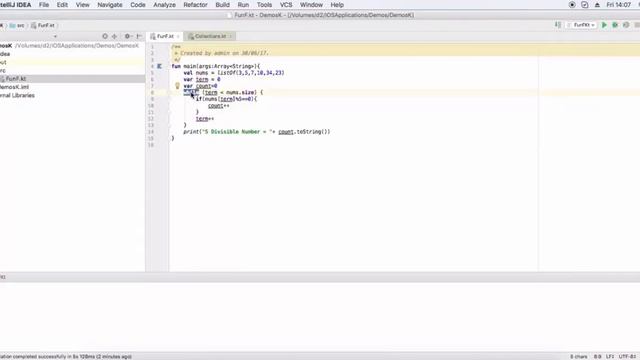Click the Collapse All icon in Project panel
This screenshot has height=360, width=640.
[x=115, y=36]
